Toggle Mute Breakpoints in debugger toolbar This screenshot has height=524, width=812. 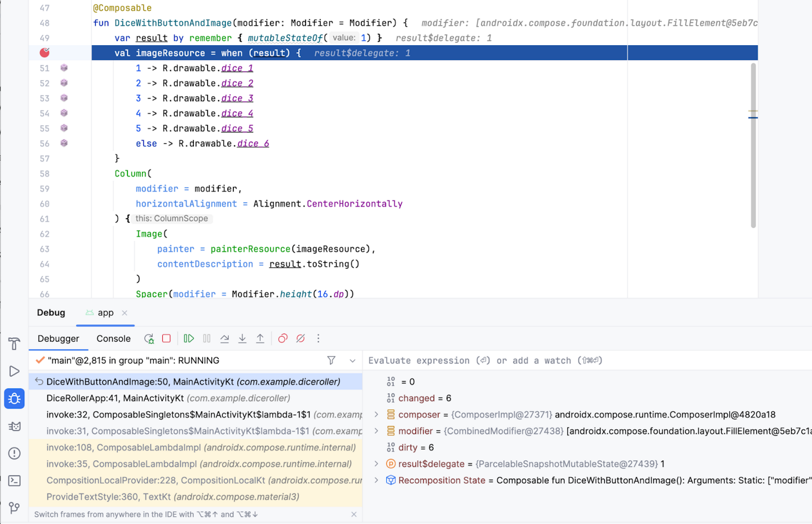[301, 338]
